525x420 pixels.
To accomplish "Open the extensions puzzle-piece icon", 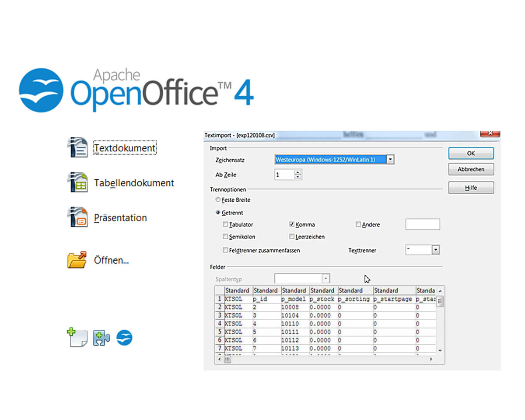I will pos(101,338).
